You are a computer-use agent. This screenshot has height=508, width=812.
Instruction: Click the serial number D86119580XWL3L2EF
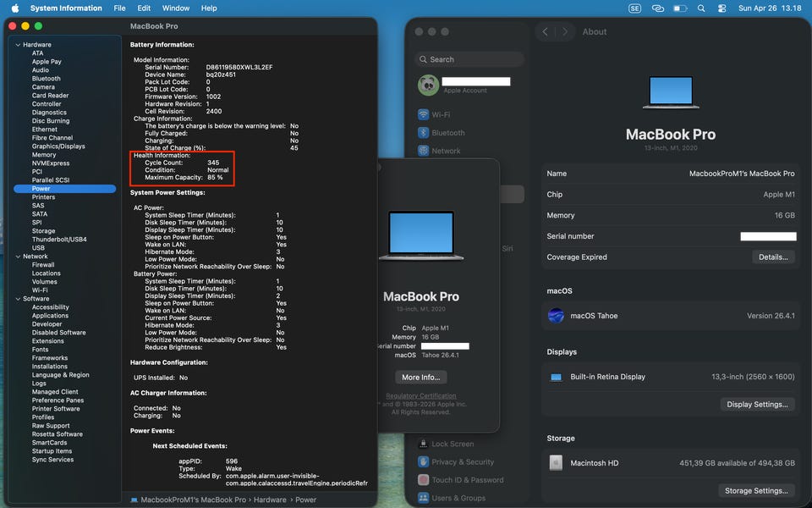(x=239, y=68)
